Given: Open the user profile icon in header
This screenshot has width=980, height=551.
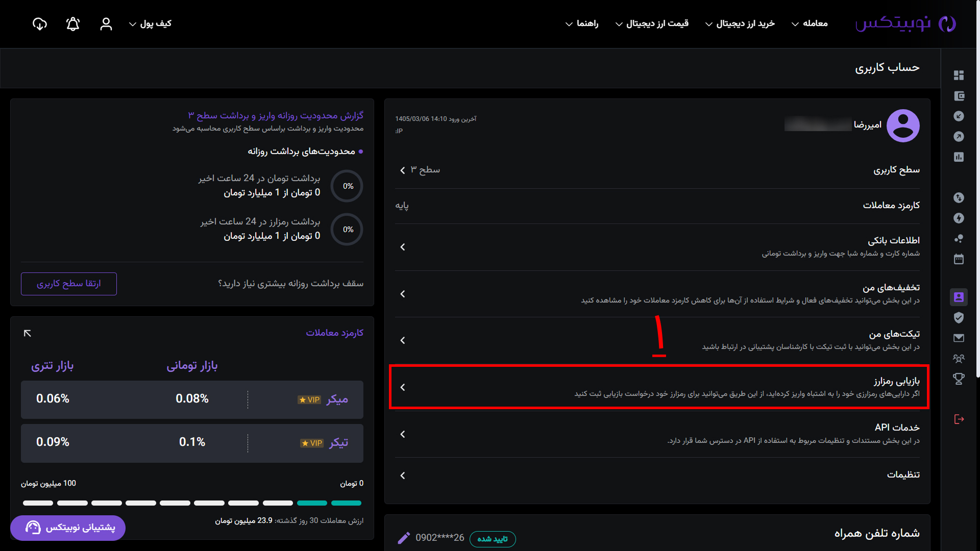Looking at the screenshot, I should click(106, 24).
